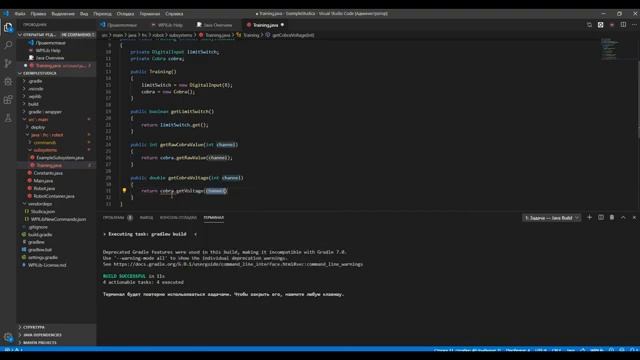Open terminal task selector dropdown Java Build

pos(551,218)
